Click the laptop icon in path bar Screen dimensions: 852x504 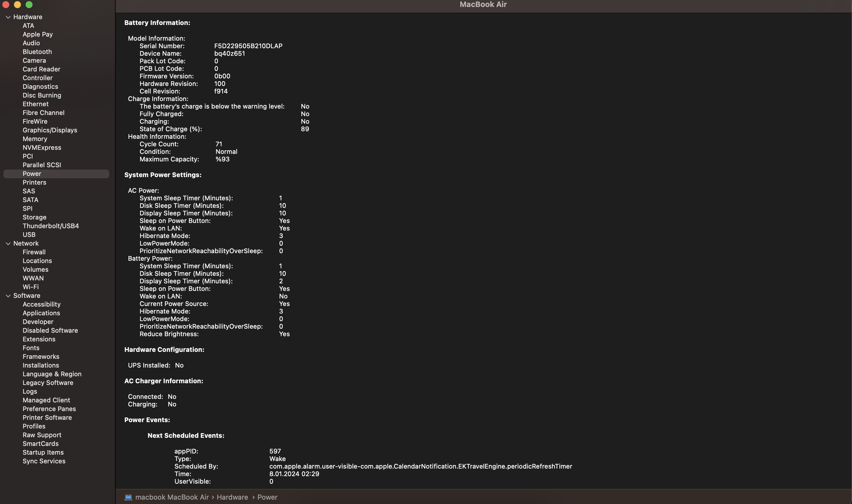128,497
